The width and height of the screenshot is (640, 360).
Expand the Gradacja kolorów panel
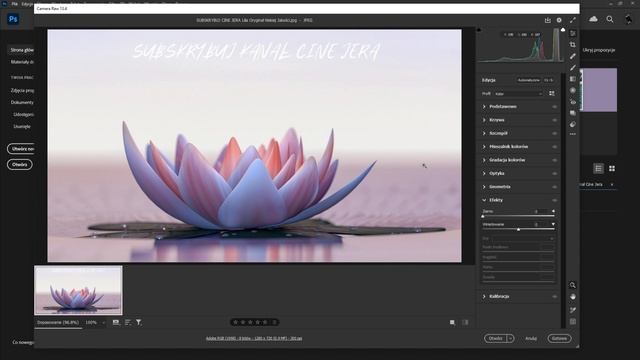[484, 160]
